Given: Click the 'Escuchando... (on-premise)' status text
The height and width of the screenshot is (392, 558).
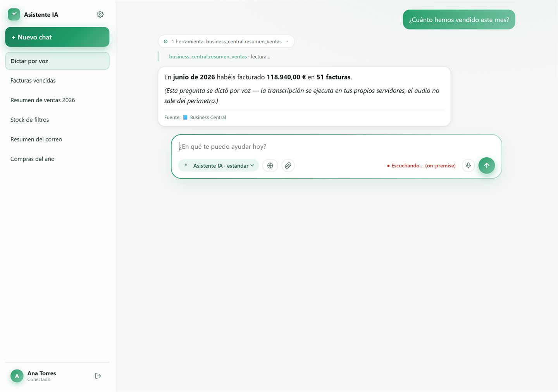Looking at the screenshot, I should pos(421,166).
